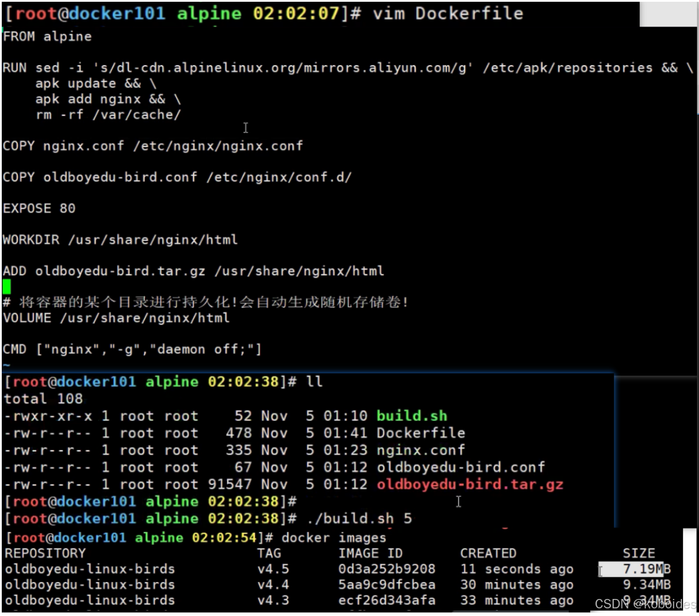Click the './build.sh 5' command
The width and height of the screenshot is (699, 616).
tap(359, 518)
